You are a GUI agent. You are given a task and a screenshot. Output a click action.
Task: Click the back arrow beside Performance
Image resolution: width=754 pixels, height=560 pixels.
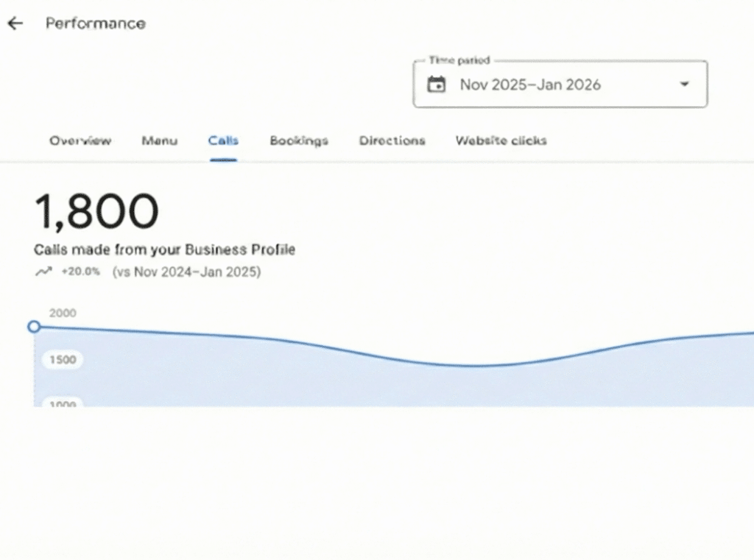pos(15,23)
